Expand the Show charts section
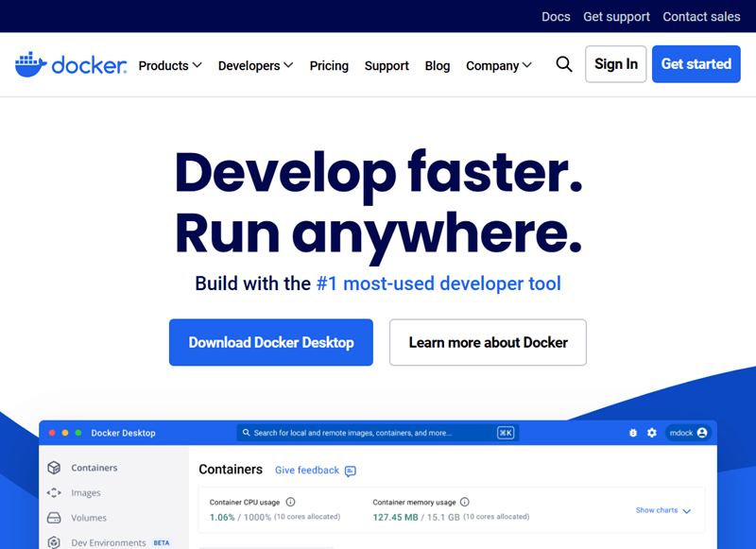Screen dimensions: 756x549 pos(663,509)
